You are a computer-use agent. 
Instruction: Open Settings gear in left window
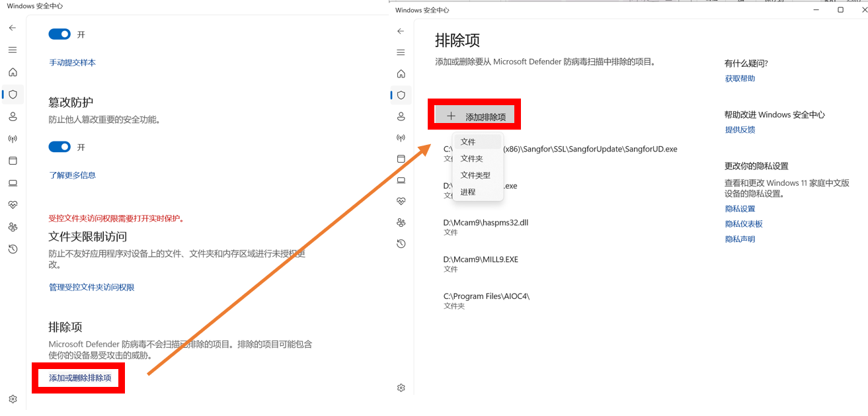(x=13, y=399)
